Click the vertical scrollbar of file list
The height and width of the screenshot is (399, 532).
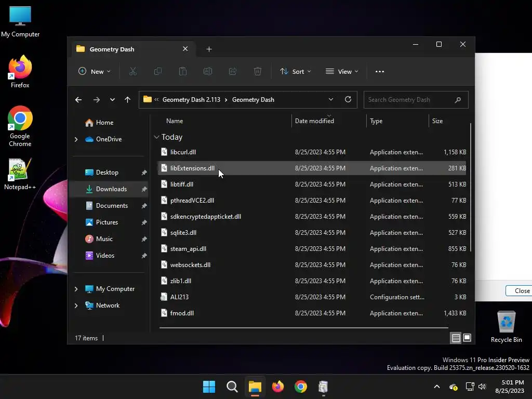pyautogui.click(x=471, y=187)
